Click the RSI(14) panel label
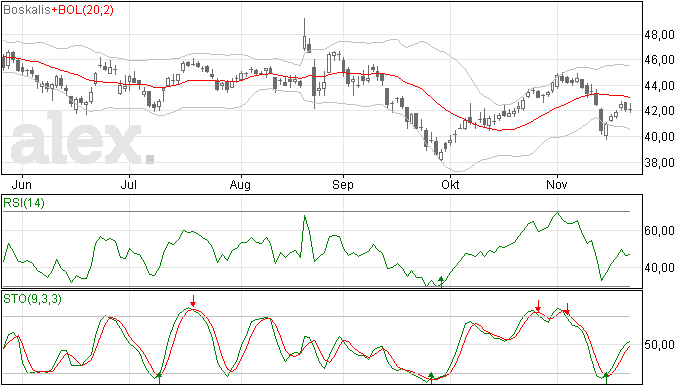The image size is (690, 387). point(24,203)
